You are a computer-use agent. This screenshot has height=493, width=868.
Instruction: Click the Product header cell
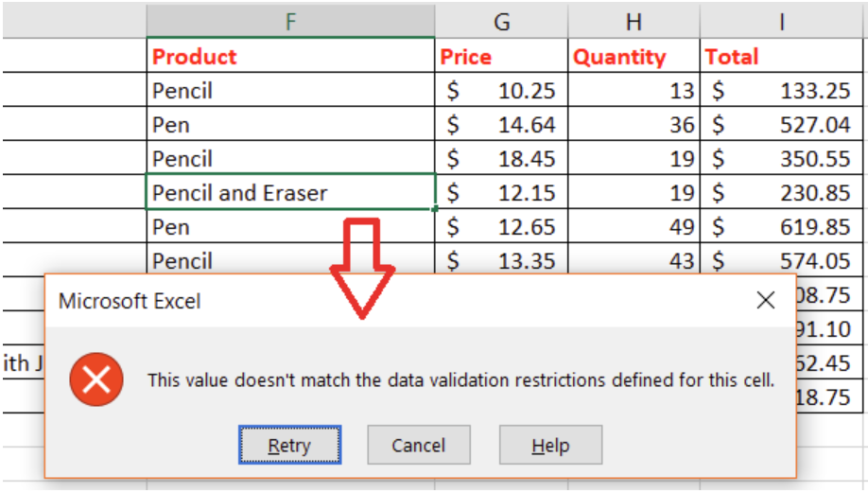coord(290,57)
